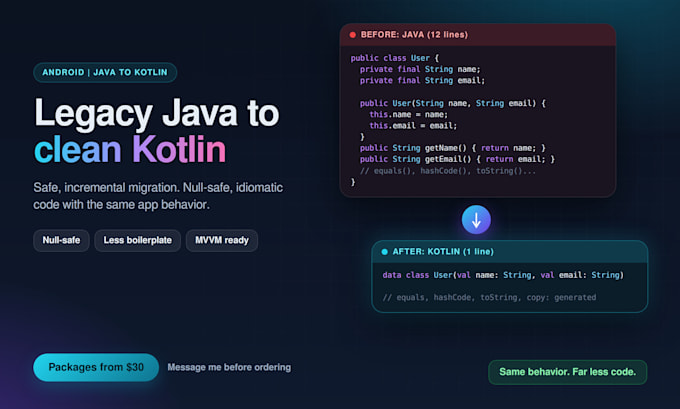Click the // equals, hashCode, toString, copy: generated comment
The width and height of the screenshot is (680, 409).
pos(489,298)
